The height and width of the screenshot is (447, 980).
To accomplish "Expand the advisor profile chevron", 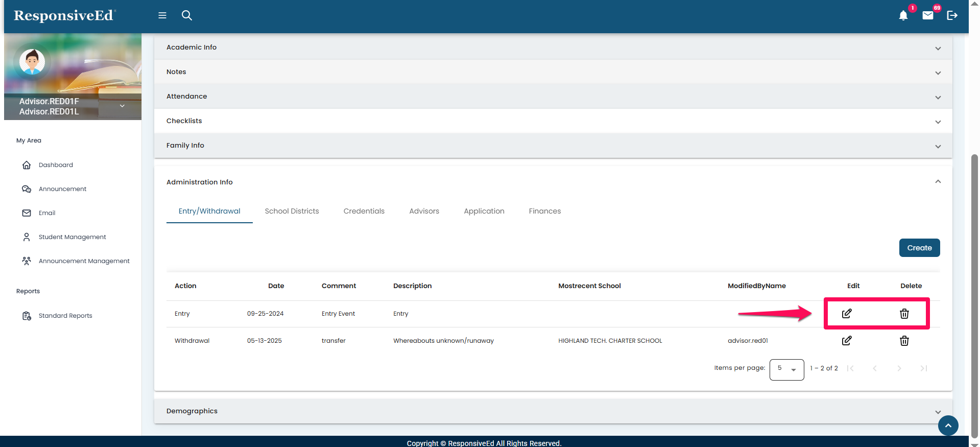I will point(122,106).
